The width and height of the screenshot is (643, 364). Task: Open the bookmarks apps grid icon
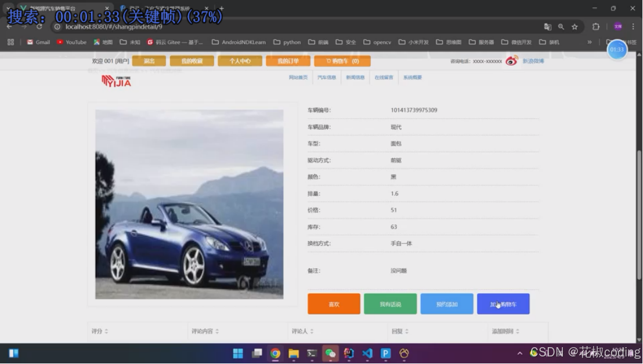point(10,42)
